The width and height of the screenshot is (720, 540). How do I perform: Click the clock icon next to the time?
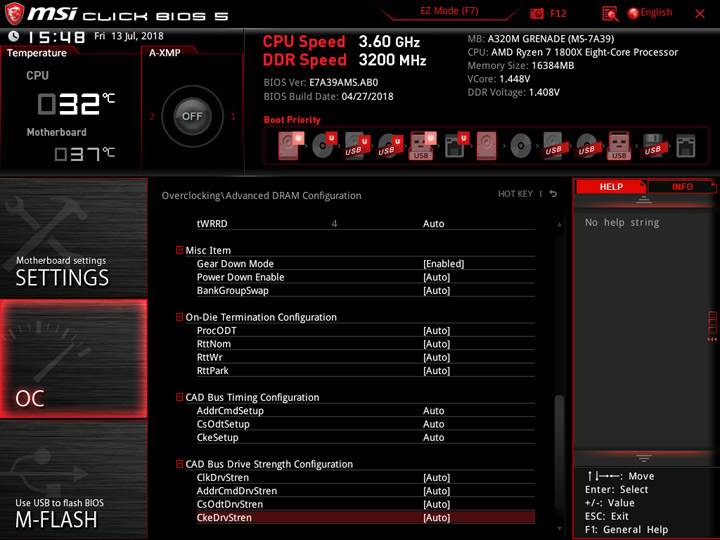14,36
